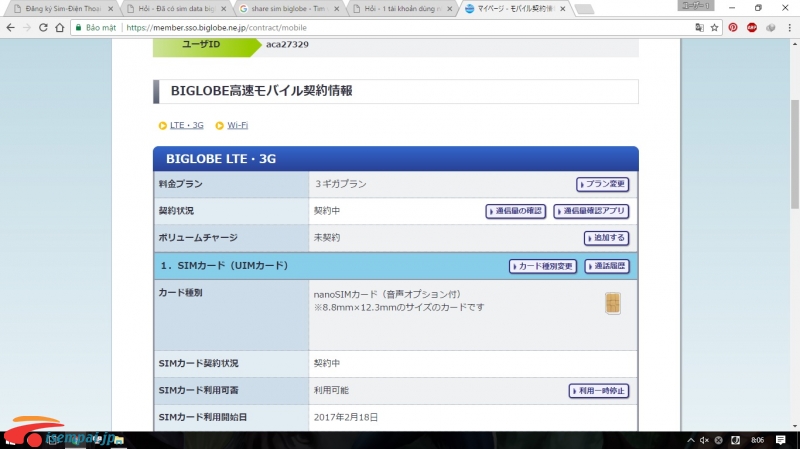Click the 通信量確認アプリ button
This screenshot has width=800, height=449.
(591, 211)
